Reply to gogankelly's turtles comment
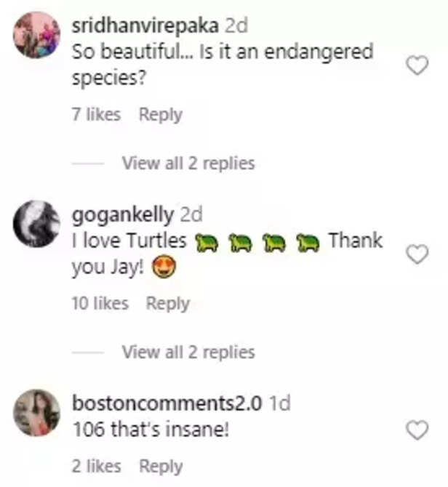448x487 pixels. pyautogui.click(x=167, y=304)
